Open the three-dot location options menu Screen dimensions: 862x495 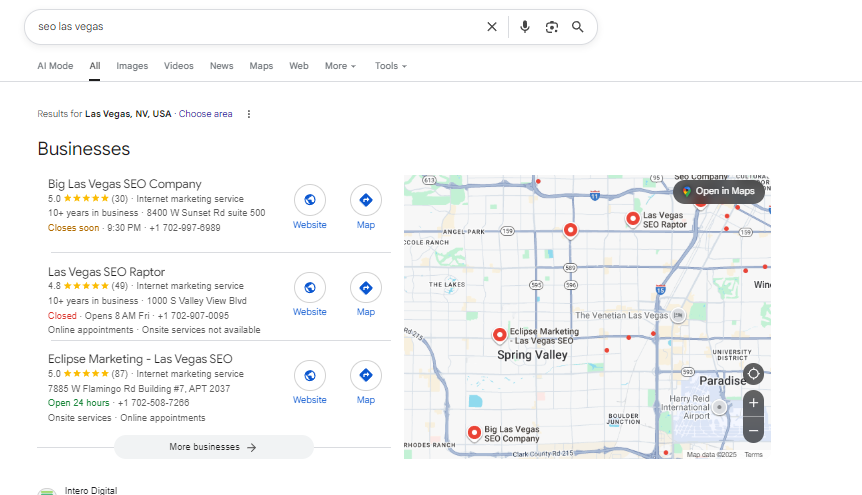point(249,114)
